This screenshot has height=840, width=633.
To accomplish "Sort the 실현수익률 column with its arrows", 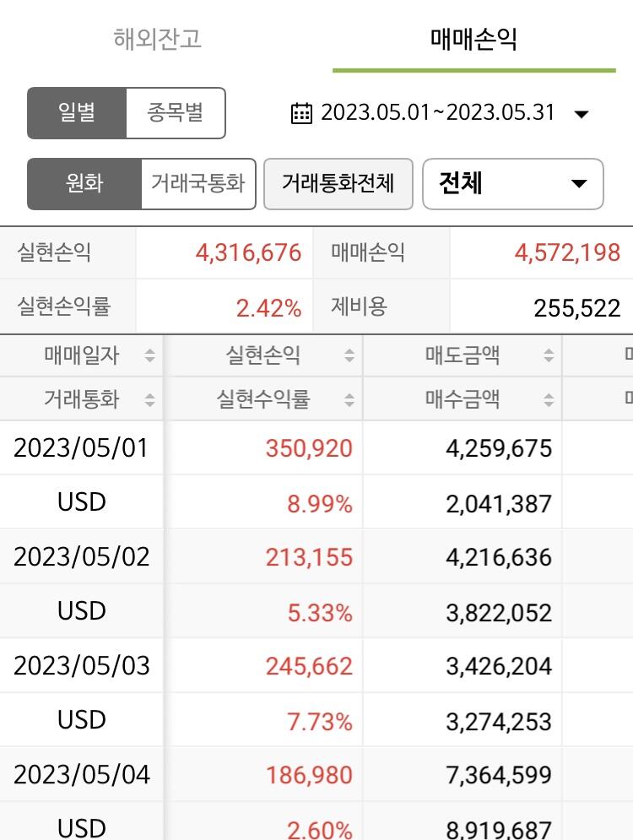I will pyautogui.click(x=349, y=399).
